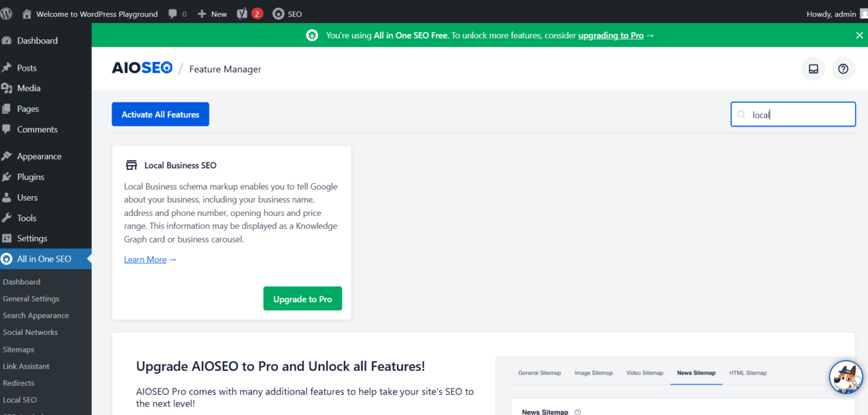Click Upgrade to Pro button
This screenshot has width=868, height=415.
(x=303, y=298)
